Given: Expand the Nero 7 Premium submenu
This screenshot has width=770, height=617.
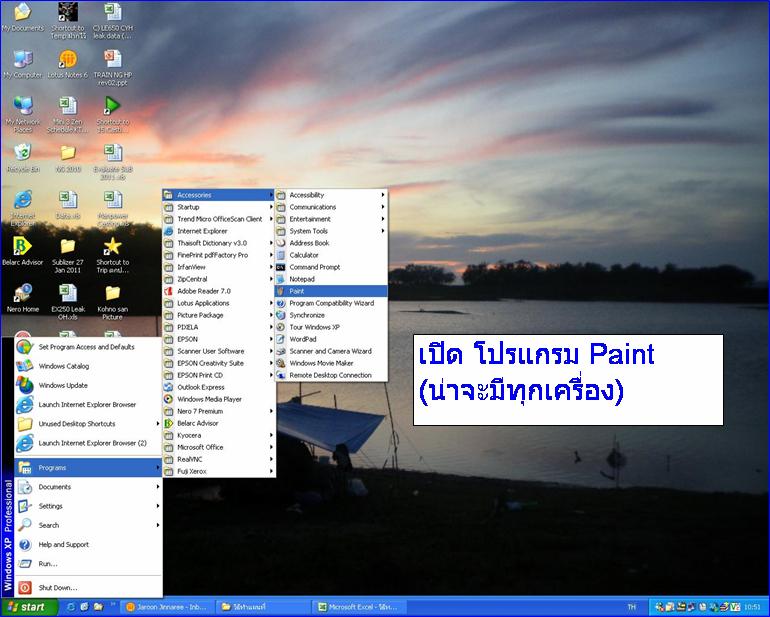Looking at the screenshot, I should pos(219,411).
